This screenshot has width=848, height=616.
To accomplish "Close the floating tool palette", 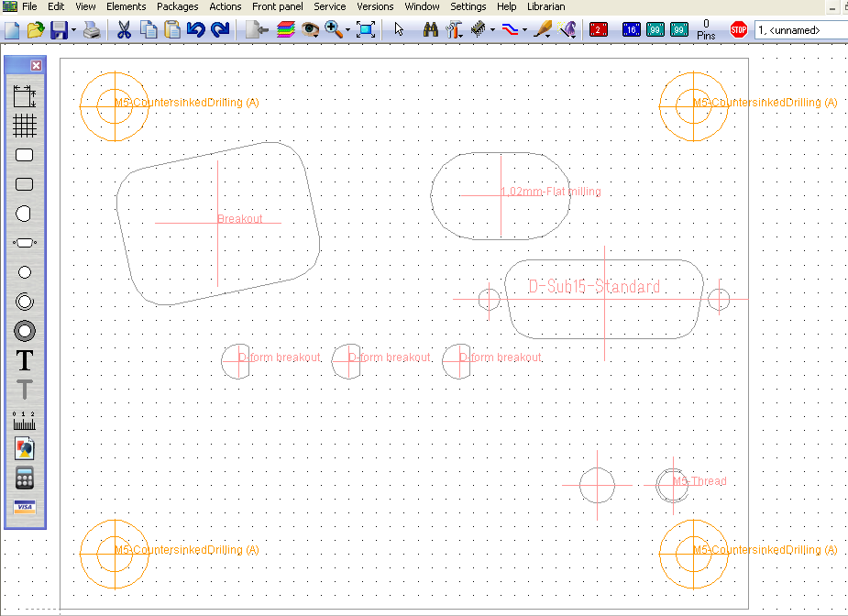I will (x=37, y=65).
